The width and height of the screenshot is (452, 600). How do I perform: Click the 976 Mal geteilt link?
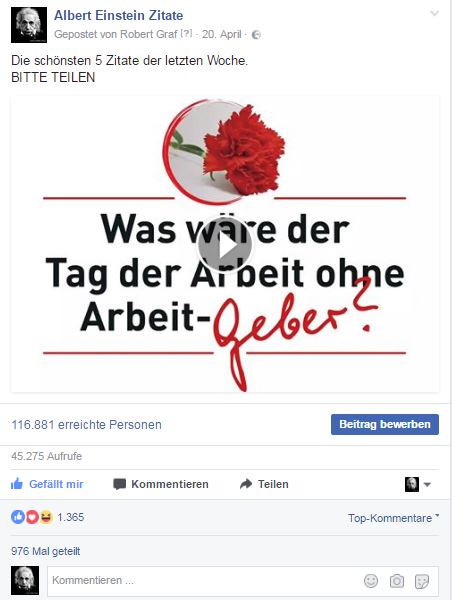(x=46, y=551)
